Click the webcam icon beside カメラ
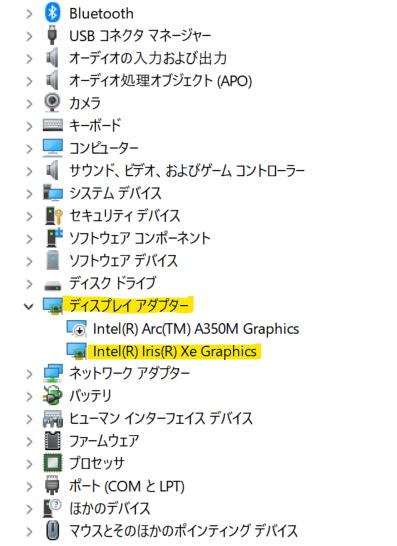 53,103
